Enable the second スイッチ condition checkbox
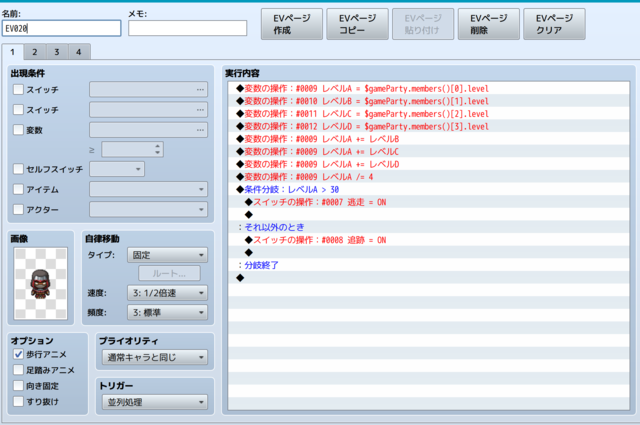Viewport: 640px width, 425px height. [x=18, y=109]
